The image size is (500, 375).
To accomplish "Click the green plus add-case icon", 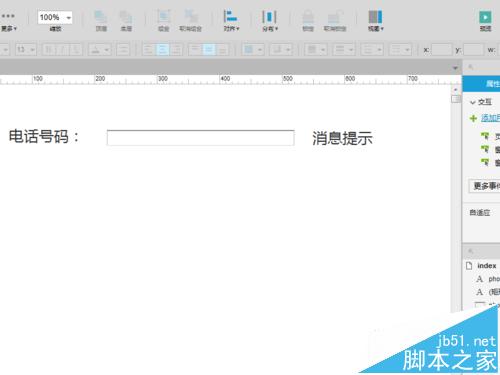I will (473, 118).
